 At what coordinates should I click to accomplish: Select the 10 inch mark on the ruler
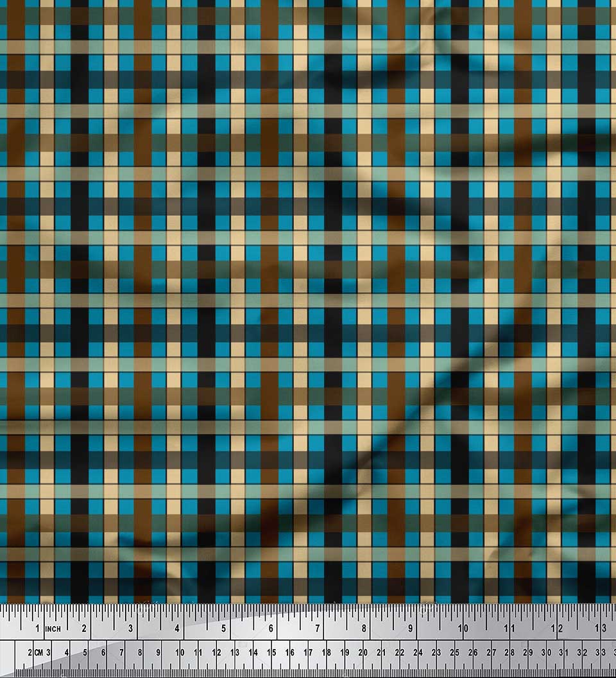(x=463, y=629)
